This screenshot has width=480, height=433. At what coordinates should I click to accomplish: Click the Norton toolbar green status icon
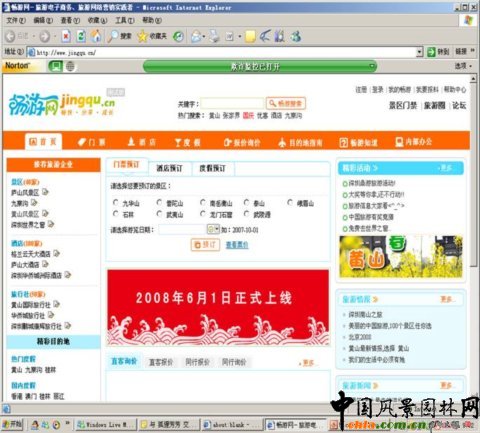pyautogui.click(x=55, y=66)
